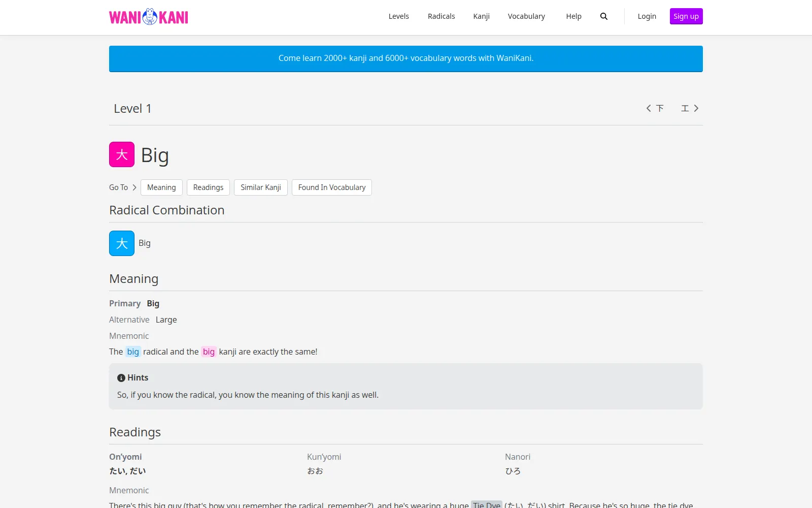Click the 'Radical Combination' heading
812x508 pixels.
pyautogui.click(x=167, y=210)
